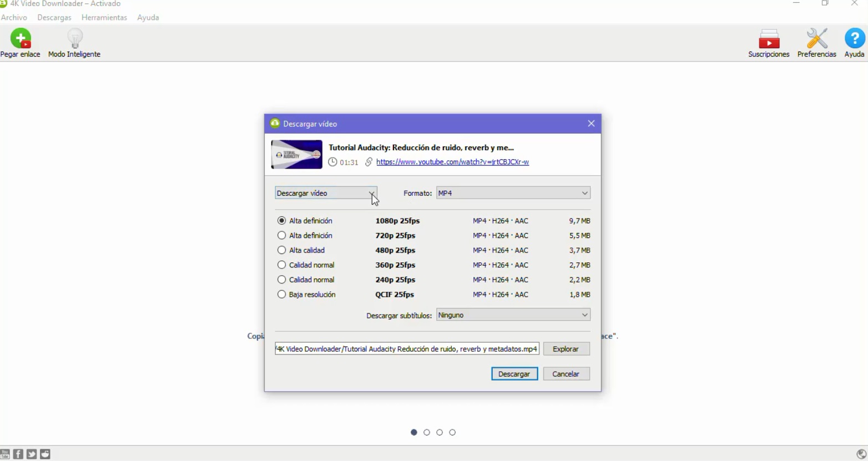Select the 720p 25fps quality option
This screenshot has width=868, height=461.
[x=282, y=236]
